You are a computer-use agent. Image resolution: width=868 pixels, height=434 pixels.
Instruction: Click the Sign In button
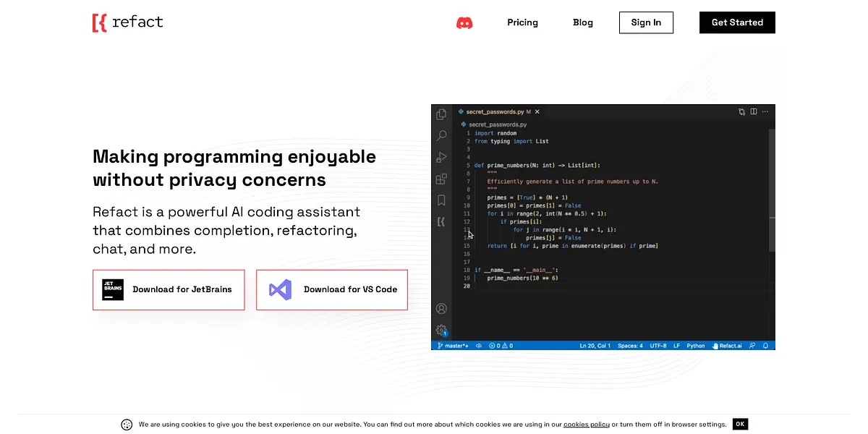tap(646, 22)
